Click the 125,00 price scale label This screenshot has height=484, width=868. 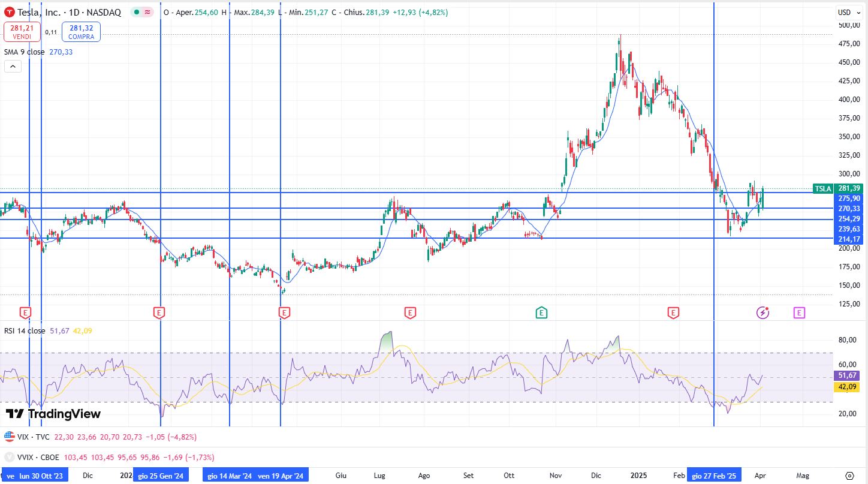tap(850, 304)
